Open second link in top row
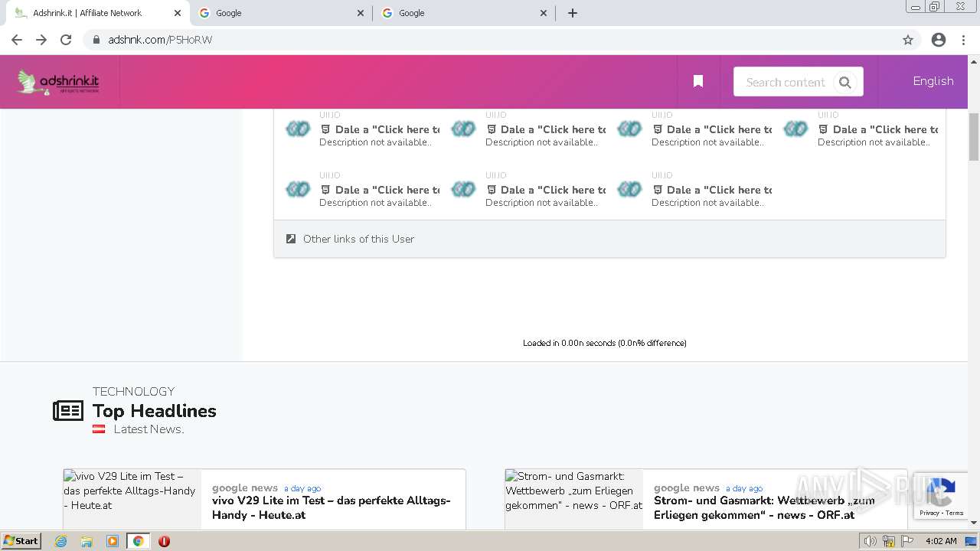Image resolution: width=980 pixels, height=551 pixels. (546, 129)
